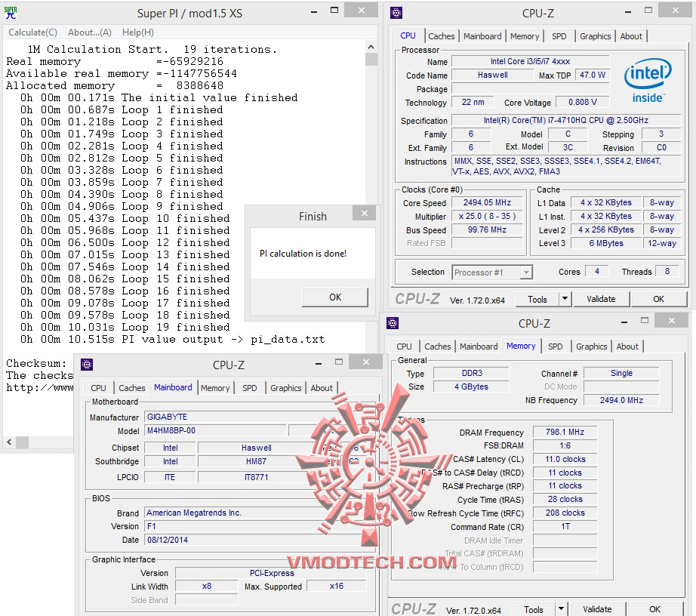Click the Bus Speed value 99.76 MHz
696x616 pixels.
coord(487,230)
